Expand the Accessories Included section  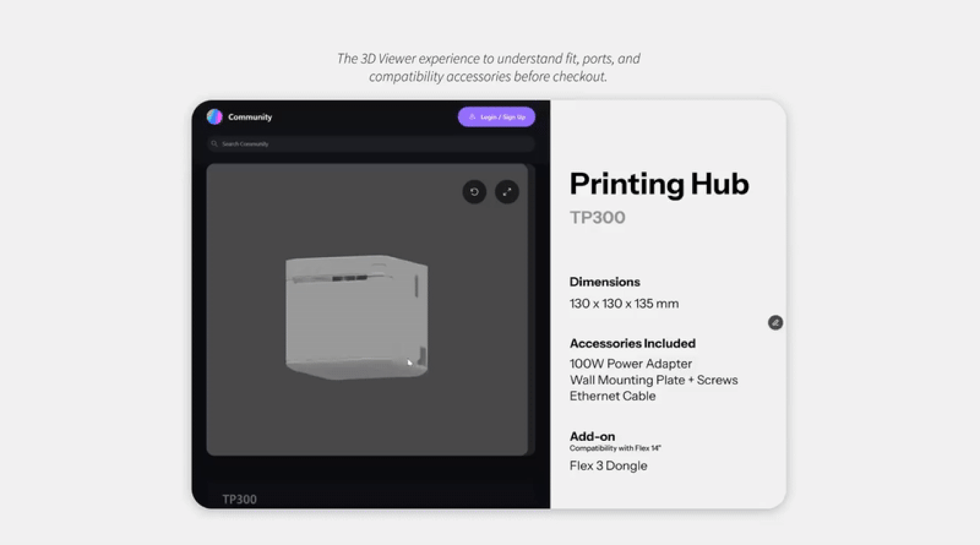pyautogui.click(x=633, y=343)
